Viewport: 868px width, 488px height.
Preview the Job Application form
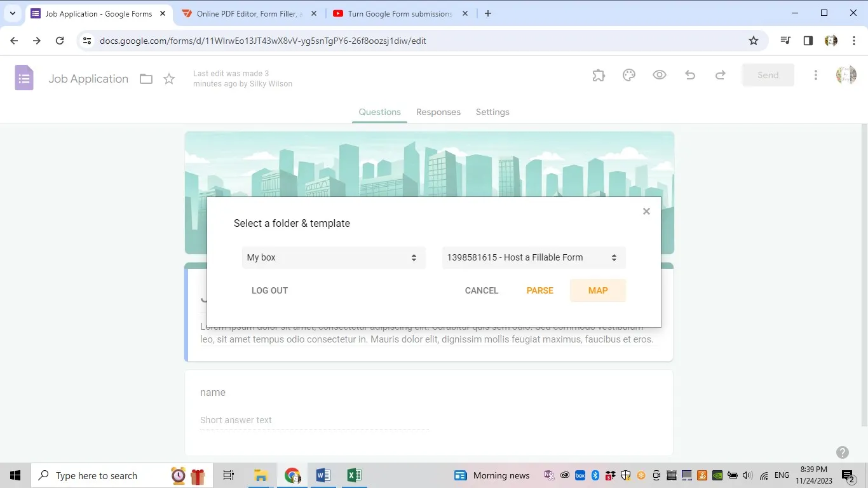click(x=659, y=74)
